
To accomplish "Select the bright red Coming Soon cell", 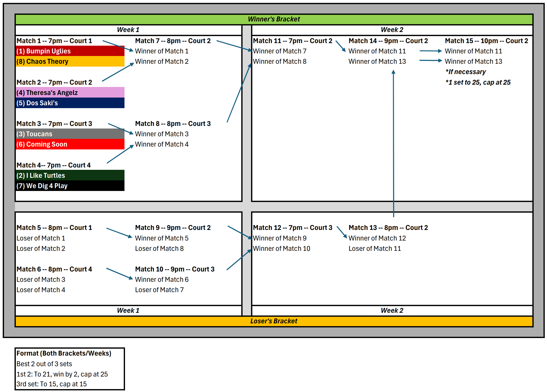I will point(70,144).
